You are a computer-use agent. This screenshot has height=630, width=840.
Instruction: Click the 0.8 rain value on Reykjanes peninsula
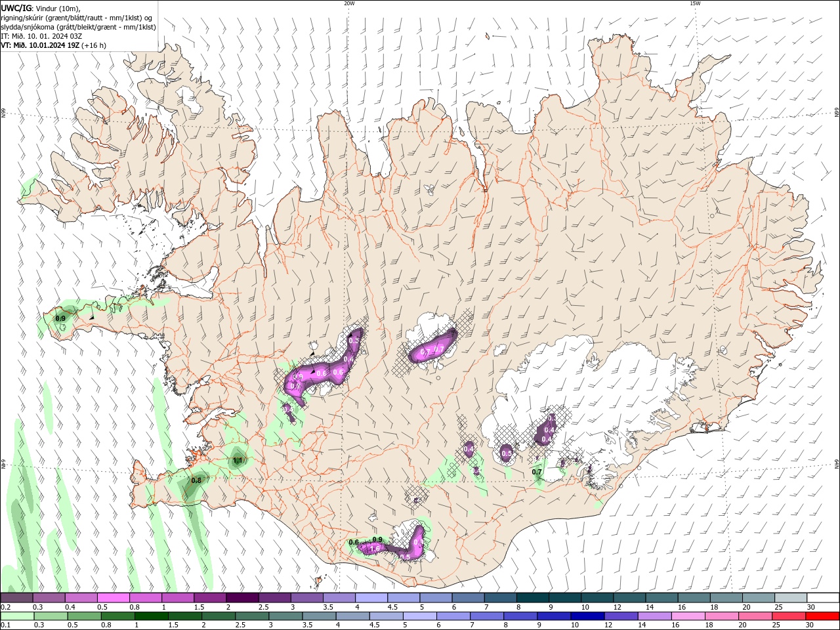point(196,480)
